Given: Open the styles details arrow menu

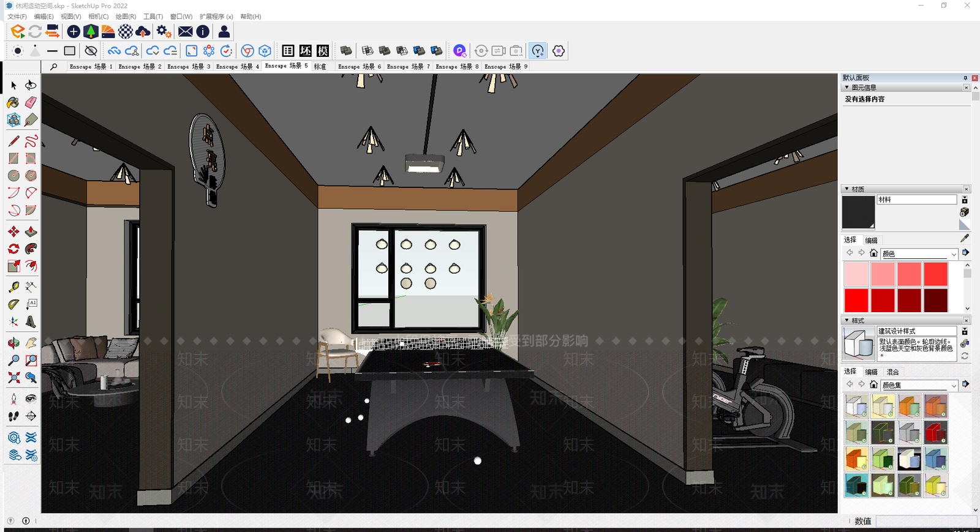Looking at the screenshot, I should [x=965, y=384].
